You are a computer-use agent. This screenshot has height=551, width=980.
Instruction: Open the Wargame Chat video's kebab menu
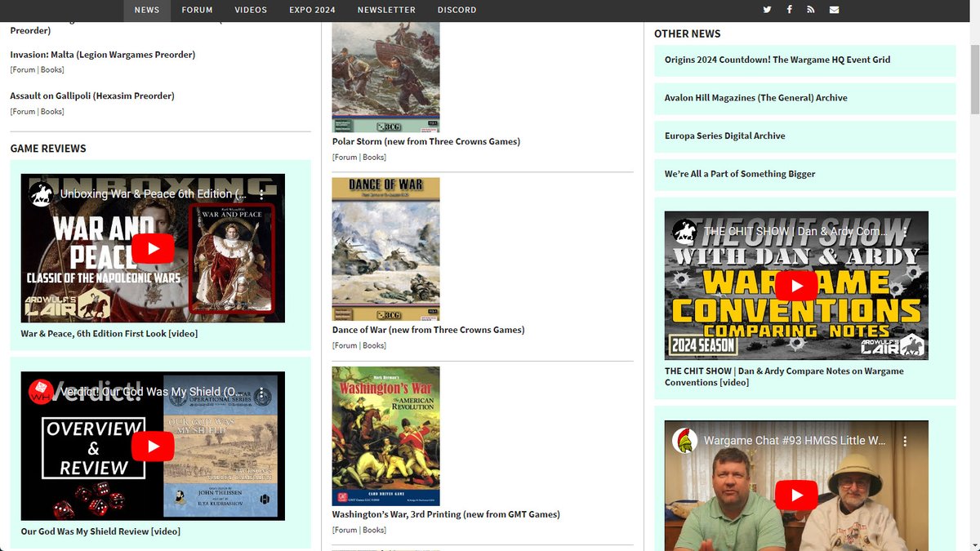[x=905, y=441]
